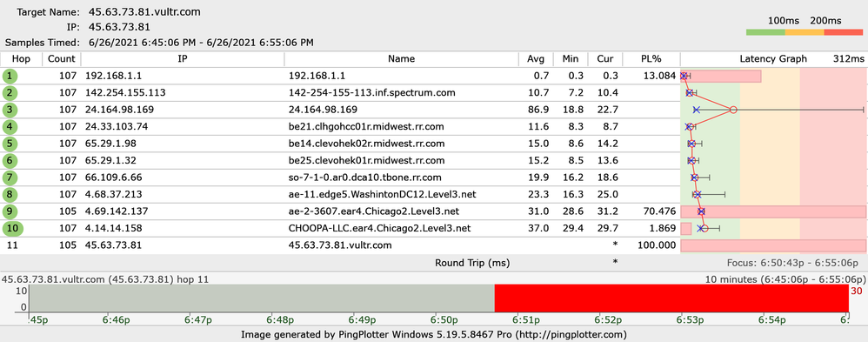Select hop 2 green circle icon
868x342 pixels.
pos(10,92)
